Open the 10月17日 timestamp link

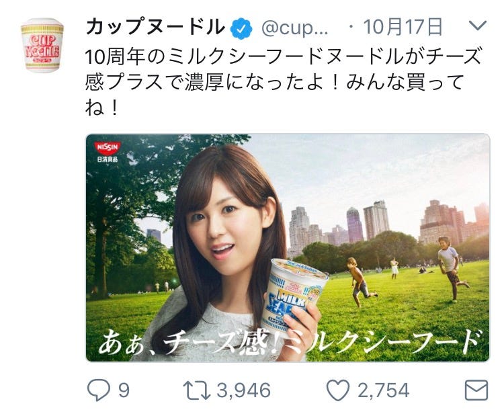(x=403, y=27)
